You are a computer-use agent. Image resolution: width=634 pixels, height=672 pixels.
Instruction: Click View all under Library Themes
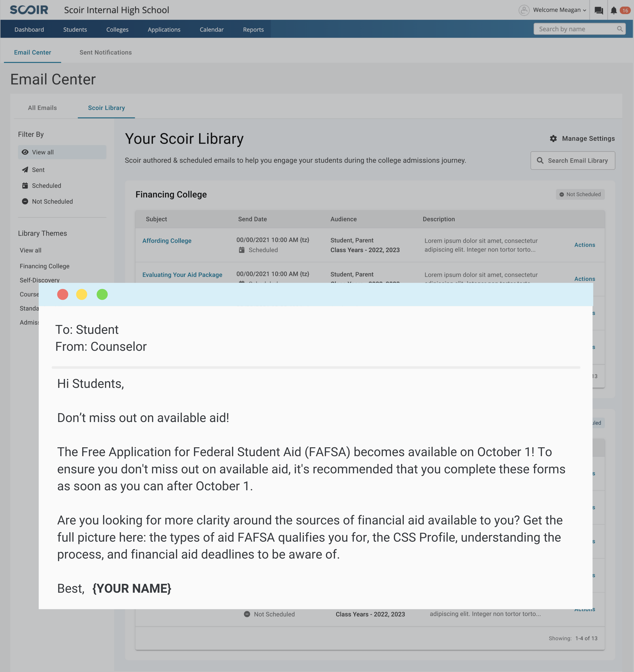click(x=30, y=250)
